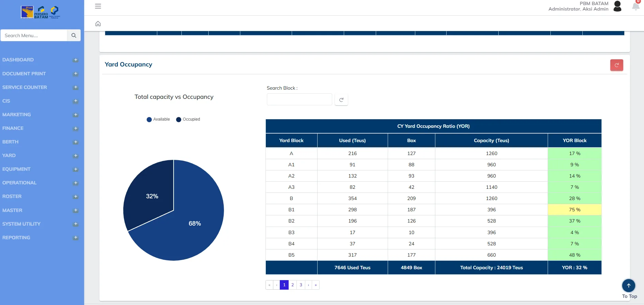The width and height of the screenshot is (644, 305).
Task: Reset the Search Block filter
Action: (x=341, y=100)
